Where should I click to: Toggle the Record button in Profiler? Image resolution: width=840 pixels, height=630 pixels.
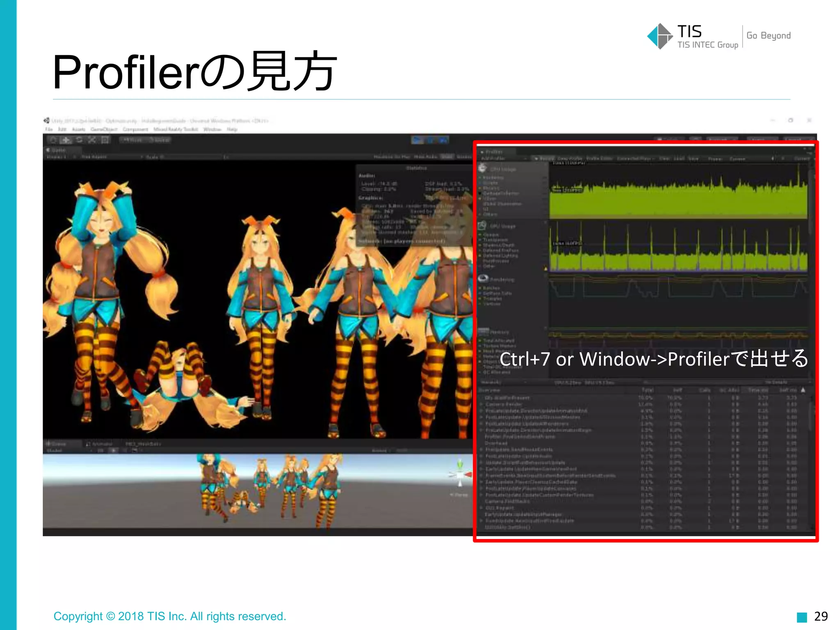(x=543, y=158)
